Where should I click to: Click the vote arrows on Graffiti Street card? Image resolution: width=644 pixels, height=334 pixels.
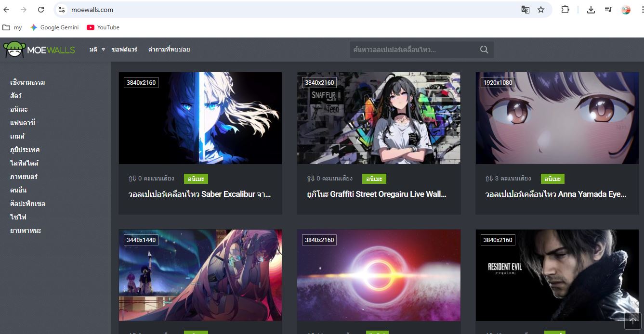pos(311,179)
